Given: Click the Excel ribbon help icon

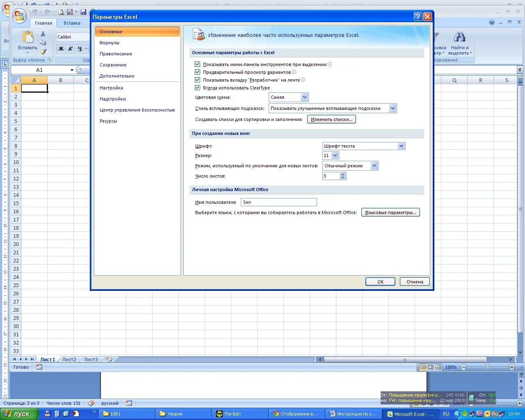Looking at the screenshot, I should pyautogui.click(x=492, y=22).
